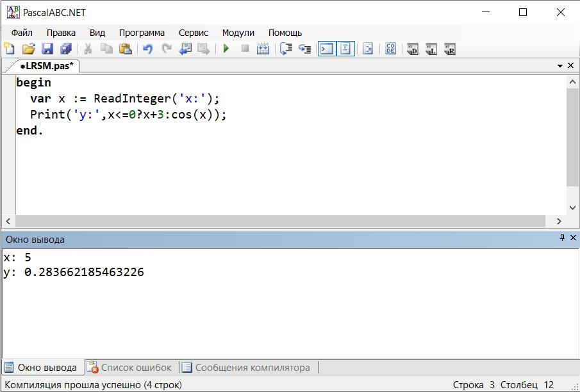This screenshot has height=392, width=580.
Task: Click the 'x: 5' output line
Action: tap(17, 257)
